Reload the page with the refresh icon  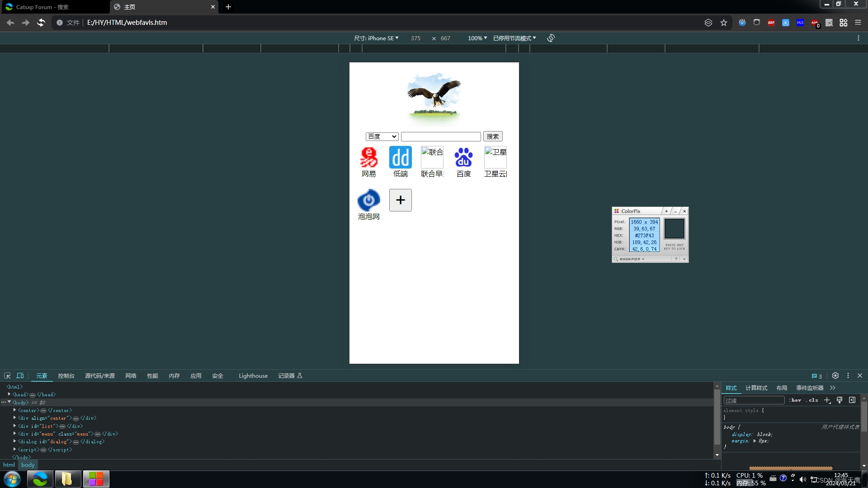pyautogui.click(x=41, y=23)
